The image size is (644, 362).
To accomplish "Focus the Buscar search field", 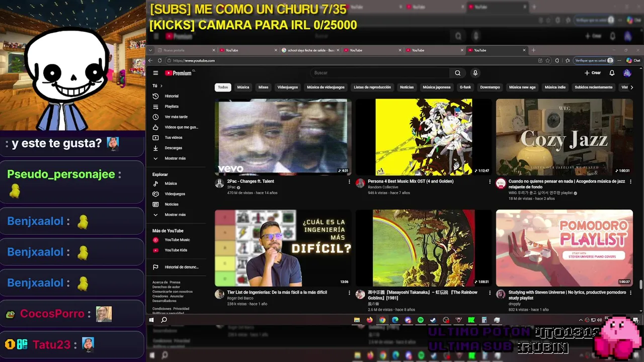I will click(x=381, y=73).
